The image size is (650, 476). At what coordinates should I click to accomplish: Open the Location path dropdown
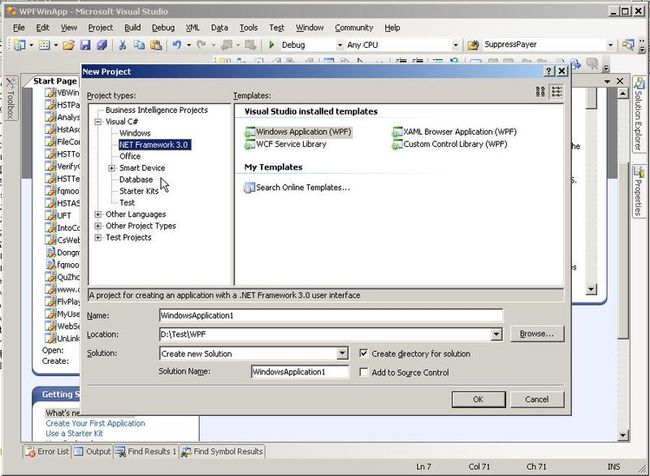(x=496, y=334)
